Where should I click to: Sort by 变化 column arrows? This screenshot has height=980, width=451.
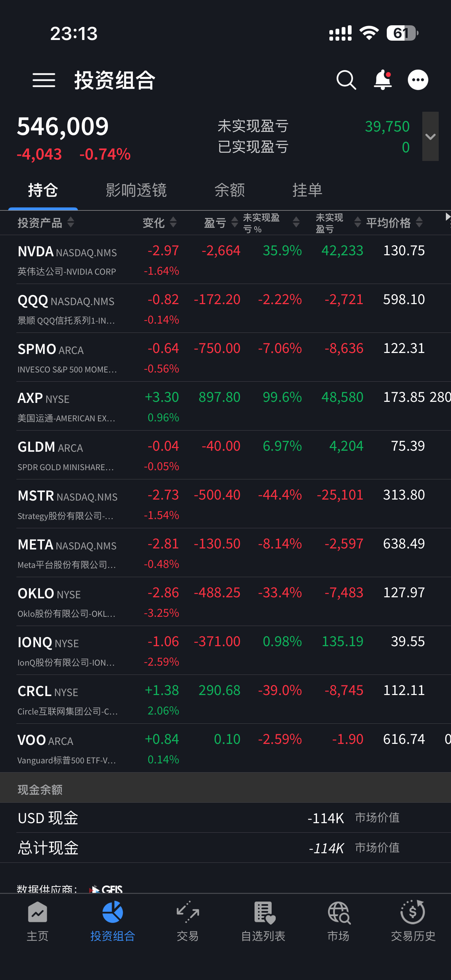coord(173,222)
